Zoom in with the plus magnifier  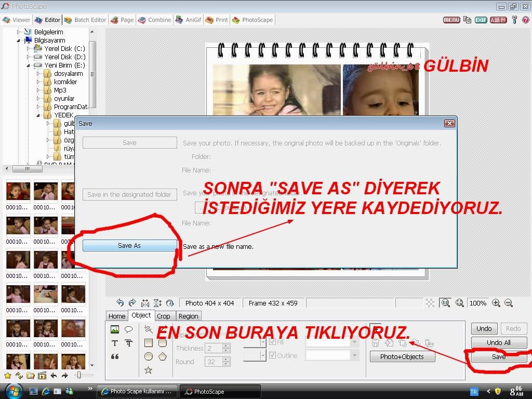click(x=496, y=303)
